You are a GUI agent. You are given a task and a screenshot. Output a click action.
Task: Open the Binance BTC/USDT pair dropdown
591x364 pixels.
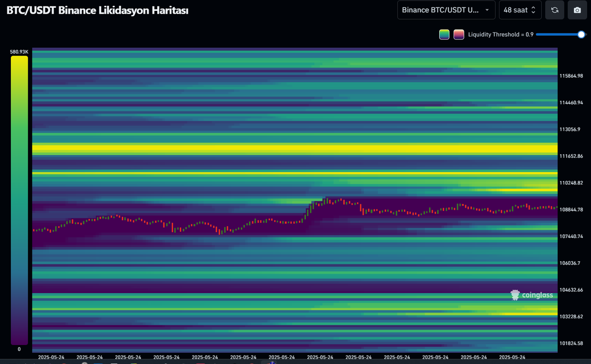[446, 10]
